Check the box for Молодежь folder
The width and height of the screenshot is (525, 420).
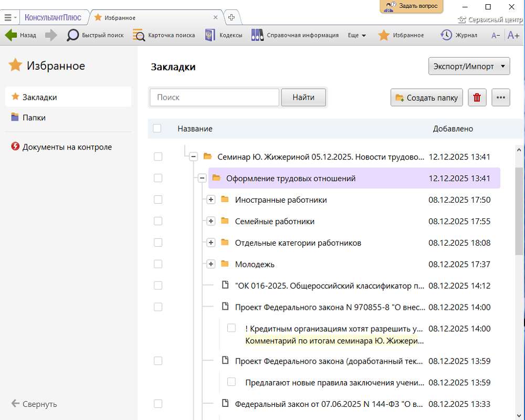158,264
